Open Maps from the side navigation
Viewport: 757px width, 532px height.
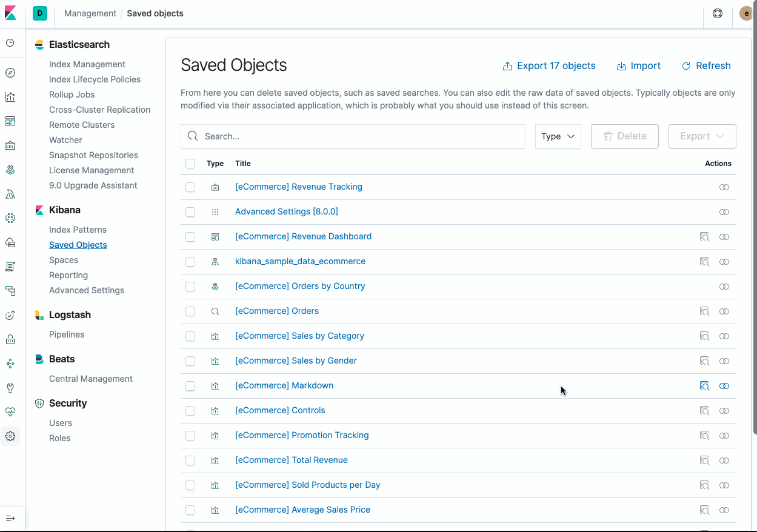pos(10,170)
